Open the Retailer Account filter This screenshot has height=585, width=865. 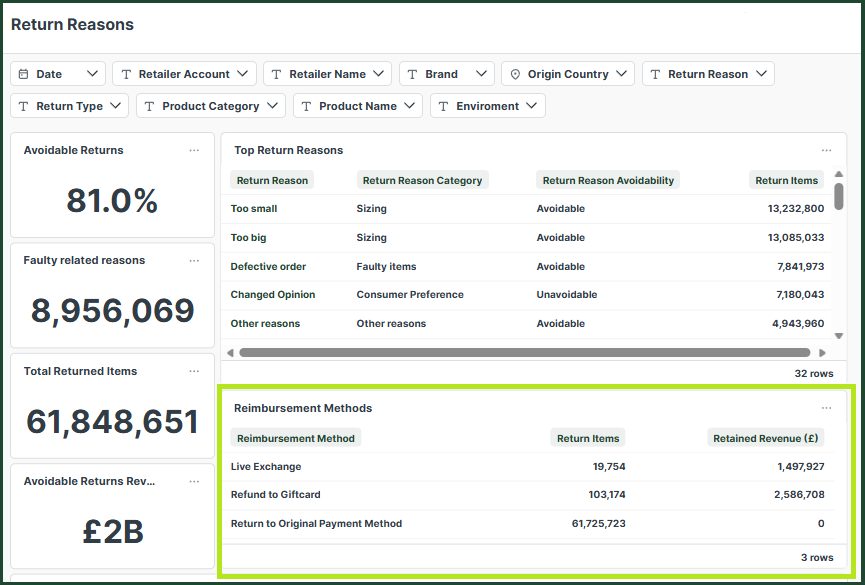(x=184, y=74)
